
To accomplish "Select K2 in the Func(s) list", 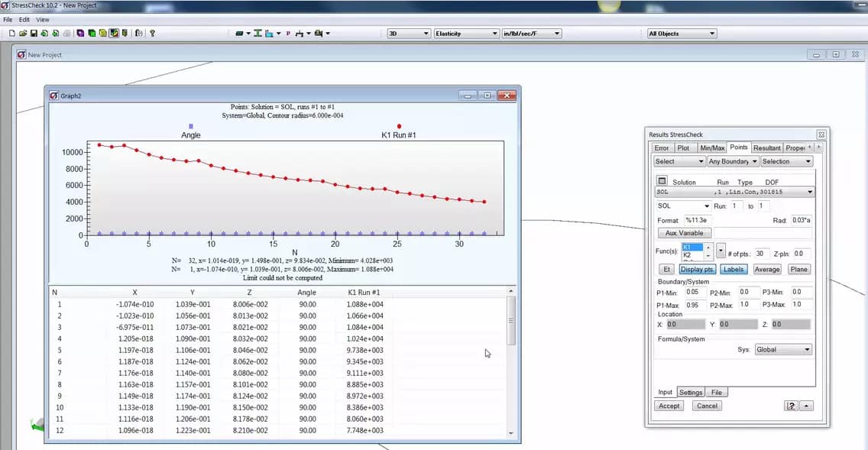I will tap(688, 254).
